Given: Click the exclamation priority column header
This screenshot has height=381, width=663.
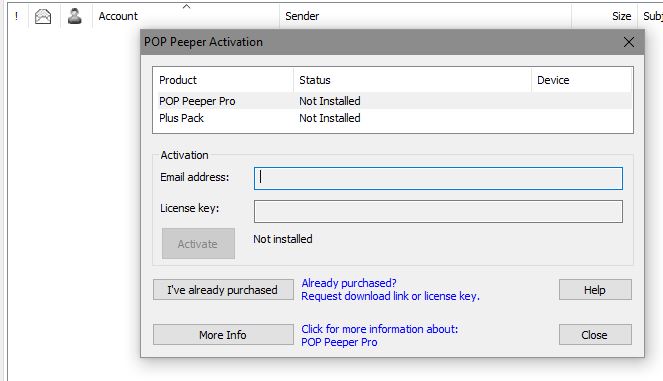Looking at the screenshot, I should pyautogui.click(x=16, y=16).
